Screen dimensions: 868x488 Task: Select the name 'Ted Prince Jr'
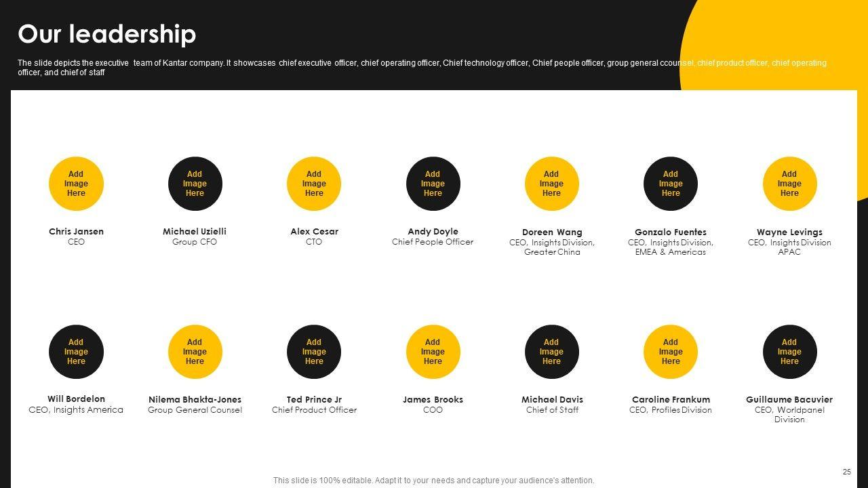(314, 399)
